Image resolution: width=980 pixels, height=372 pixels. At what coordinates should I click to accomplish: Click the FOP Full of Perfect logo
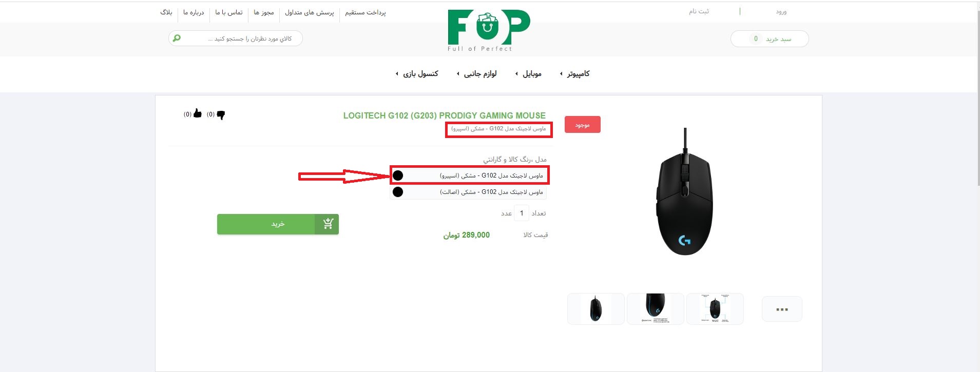(x=488, y=30)
